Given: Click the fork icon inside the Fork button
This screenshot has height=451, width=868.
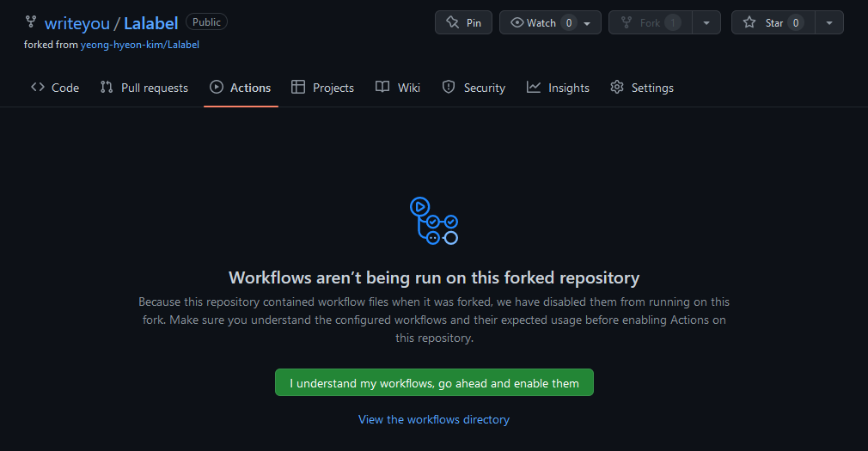Looking at the screenshot, I should (627, 22).
